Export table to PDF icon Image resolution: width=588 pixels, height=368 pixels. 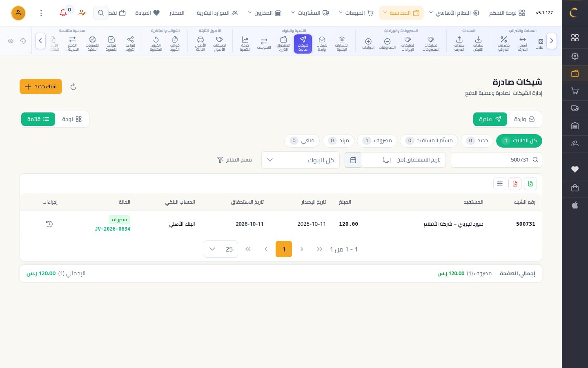pyautogui.click(x=515, y=184)
